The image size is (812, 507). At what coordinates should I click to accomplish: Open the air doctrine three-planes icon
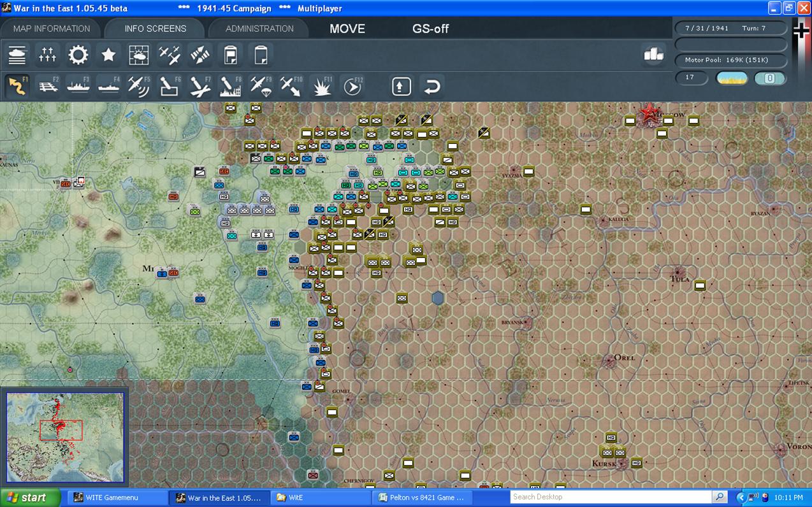coord(170,55)
